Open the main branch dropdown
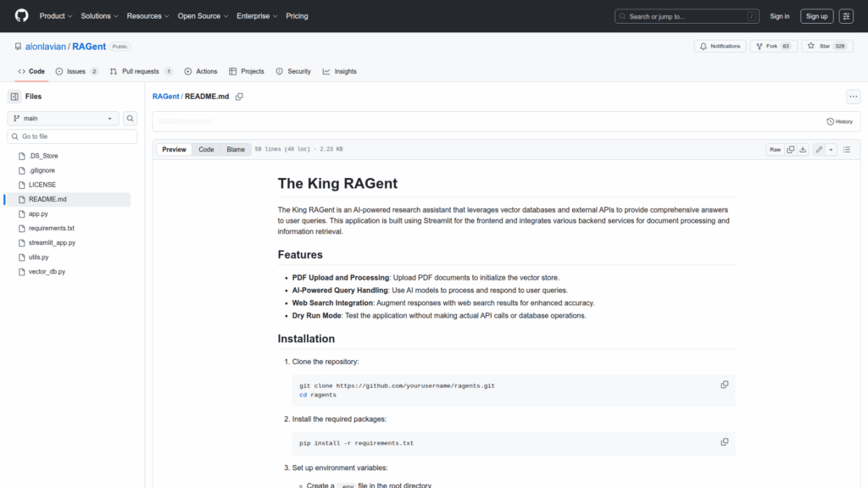The width and height of the screenshot is (868, 488). (x=64, y=119)
